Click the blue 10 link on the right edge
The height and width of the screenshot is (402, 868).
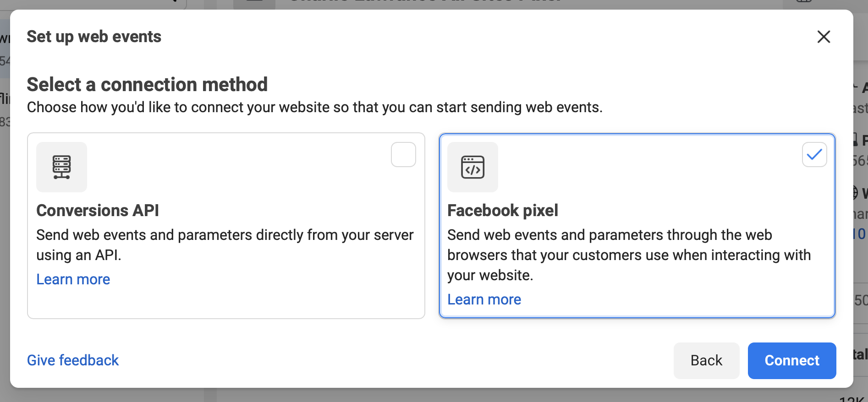pos(861,234)
